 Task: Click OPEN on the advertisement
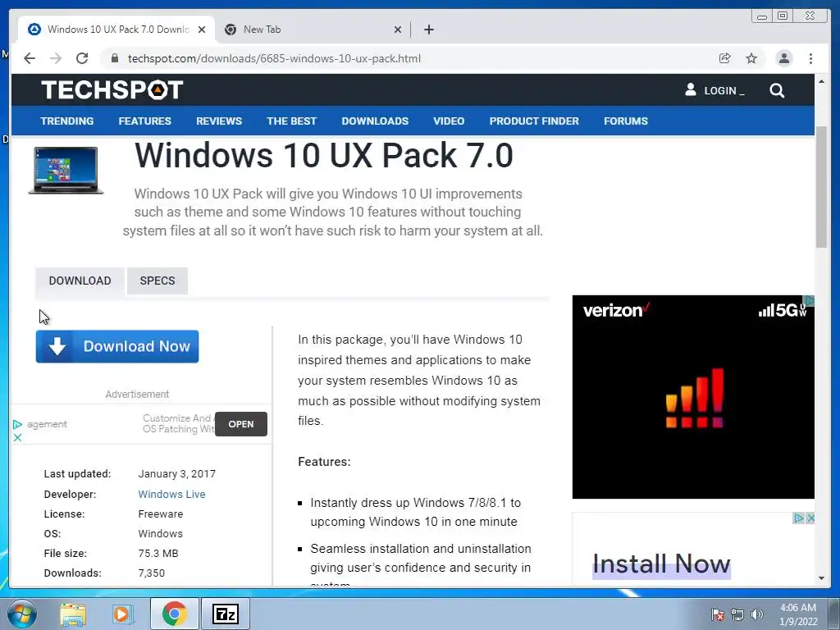241,424
